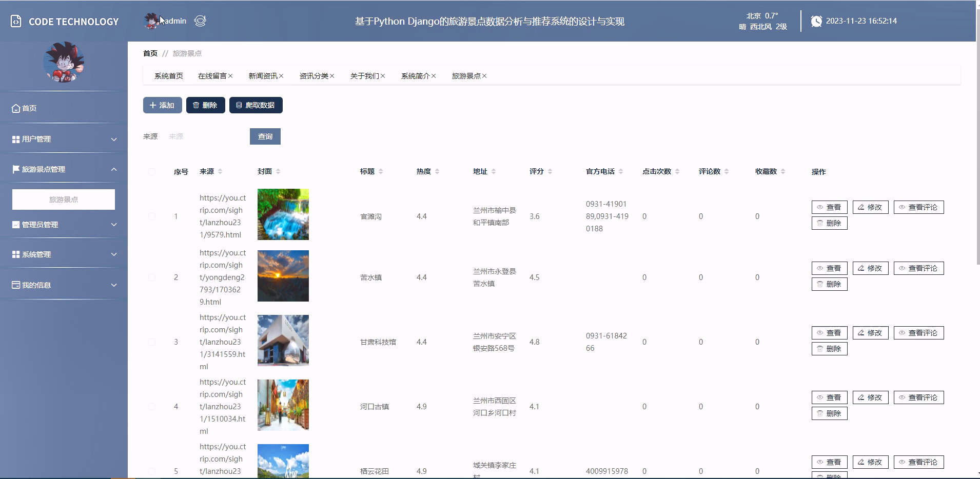This screenshot has height=479, width=980.
Task: Click the calendar icon next to 我的信息
Action: pos(15,284)
